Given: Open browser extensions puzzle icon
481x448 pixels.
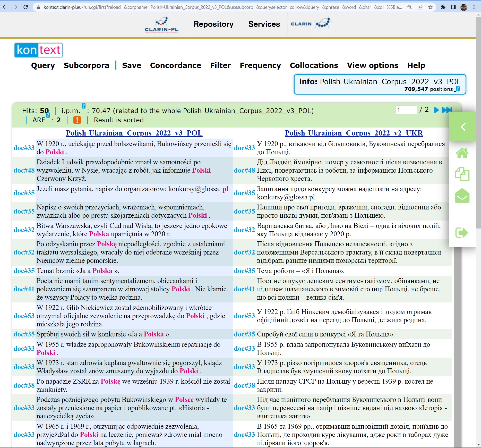Looking at the screenshot, I should pos(443,7).
